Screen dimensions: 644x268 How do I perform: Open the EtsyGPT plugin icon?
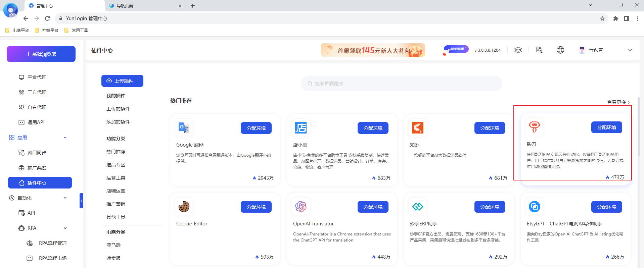point(535,207)
